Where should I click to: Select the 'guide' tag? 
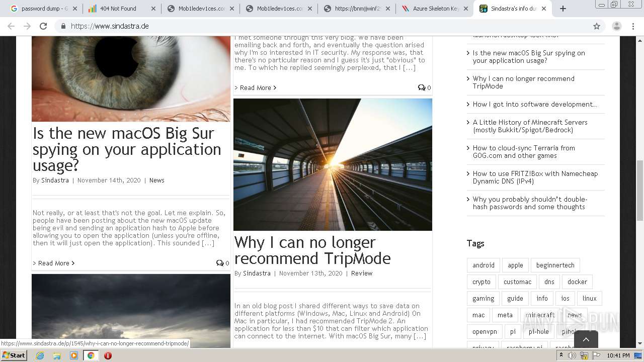(515, 298)
